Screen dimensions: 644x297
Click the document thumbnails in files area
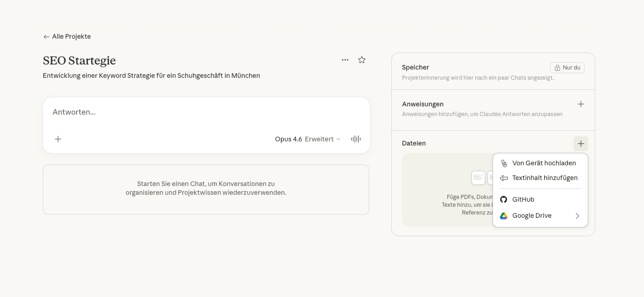pos(479,177)
